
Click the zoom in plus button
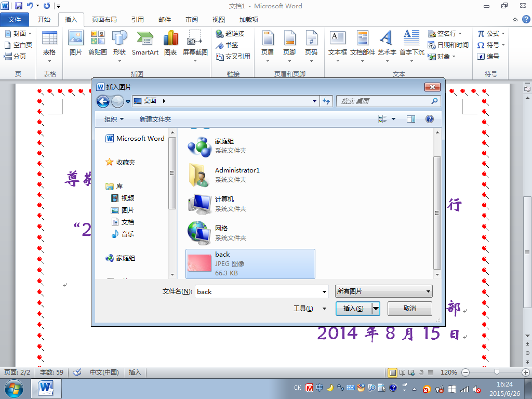pos(526,372)
